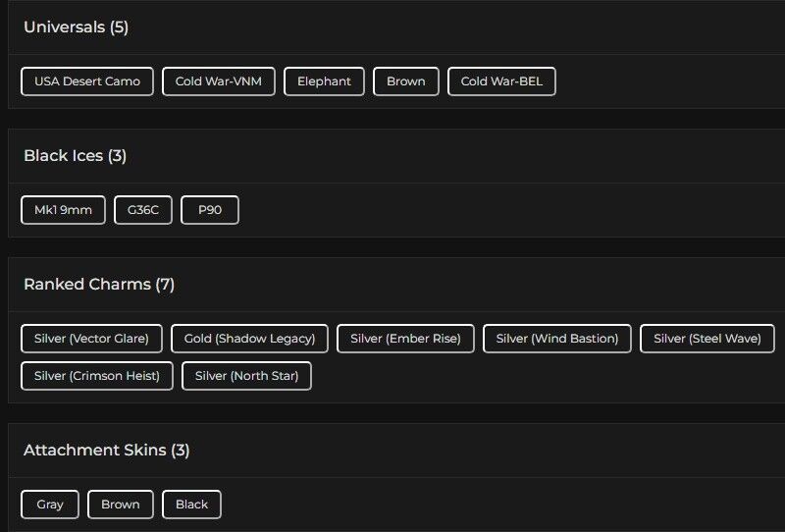Select the Gray attachment skin

click(x=50, y=505)
